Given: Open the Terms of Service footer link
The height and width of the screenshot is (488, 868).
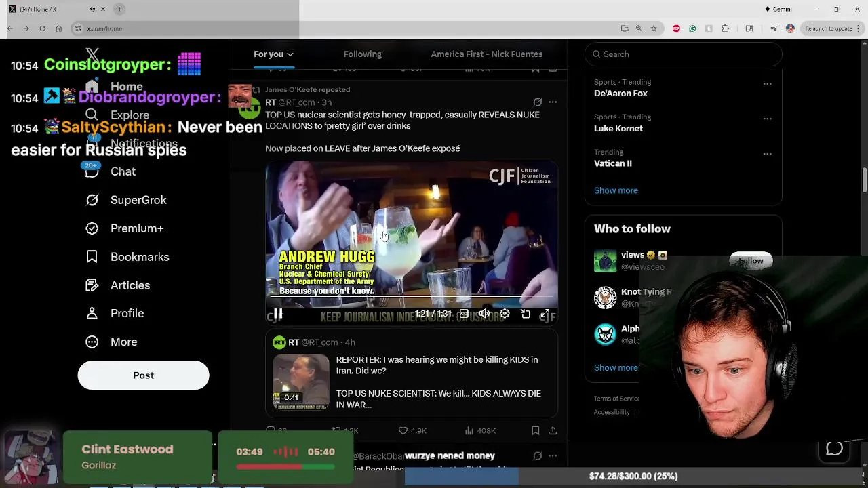Looking at the screenshot, I should 616,399.
